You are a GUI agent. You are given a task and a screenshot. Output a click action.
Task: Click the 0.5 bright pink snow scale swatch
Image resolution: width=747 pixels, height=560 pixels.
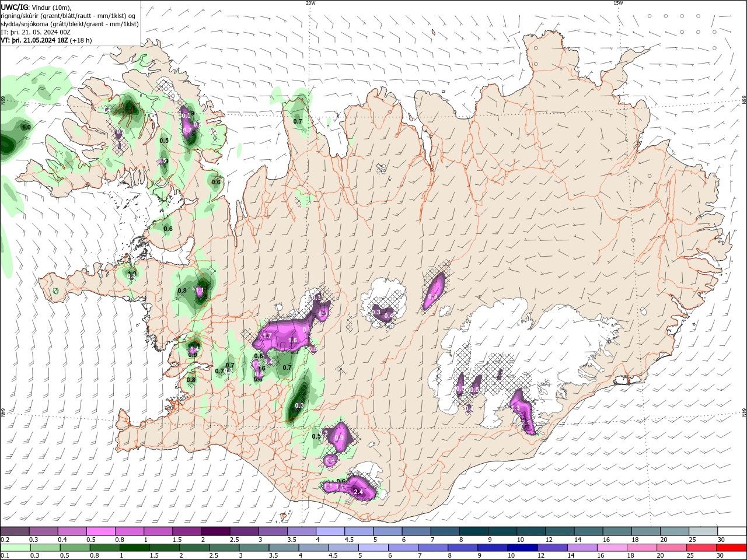(100, 531)
